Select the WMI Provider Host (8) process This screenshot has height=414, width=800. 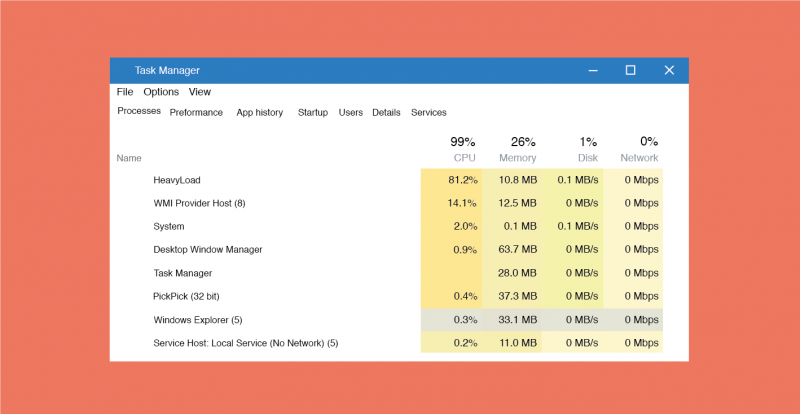199,203
